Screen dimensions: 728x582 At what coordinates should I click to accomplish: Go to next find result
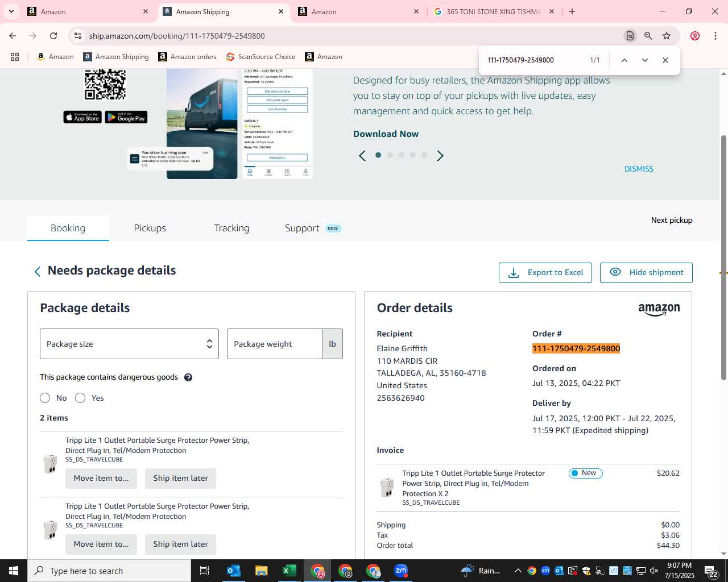click(x=644, y=60)
